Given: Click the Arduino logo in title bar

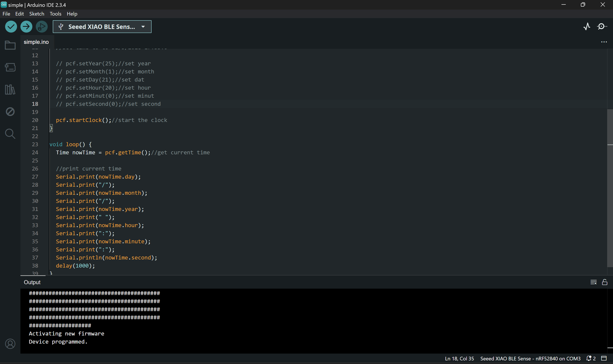Looking at the screenshot, I should pyautogui.click(x=4, y=5).
